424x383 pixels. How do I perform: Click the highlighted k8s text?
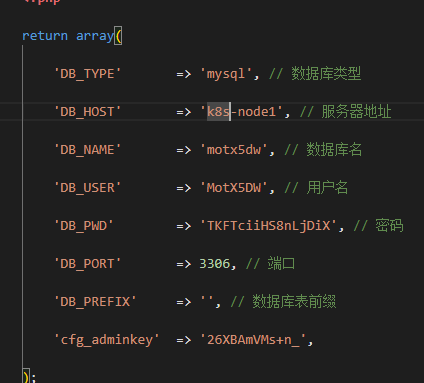[x=219, y=112]
